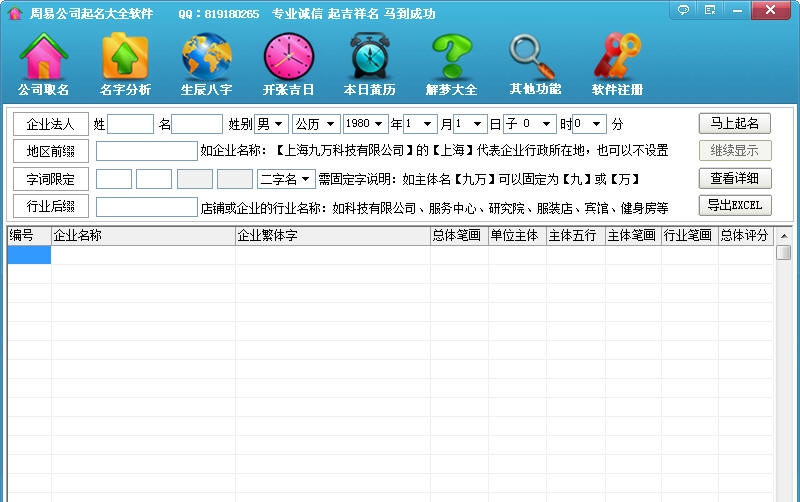Open the 子 0 hour dropdown
Viewport: 800px width, 502px height.
pos(530,124)
